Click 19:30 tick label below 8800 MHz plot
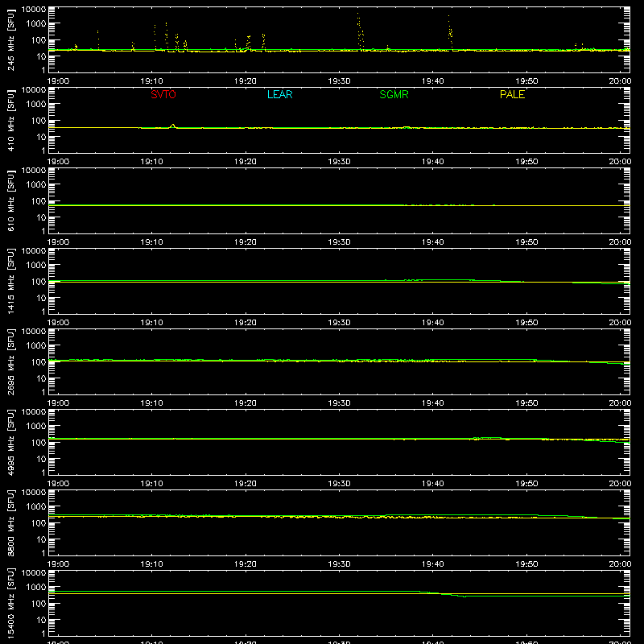The width and height of the screenshot is (644, 644). click(339, 564)
